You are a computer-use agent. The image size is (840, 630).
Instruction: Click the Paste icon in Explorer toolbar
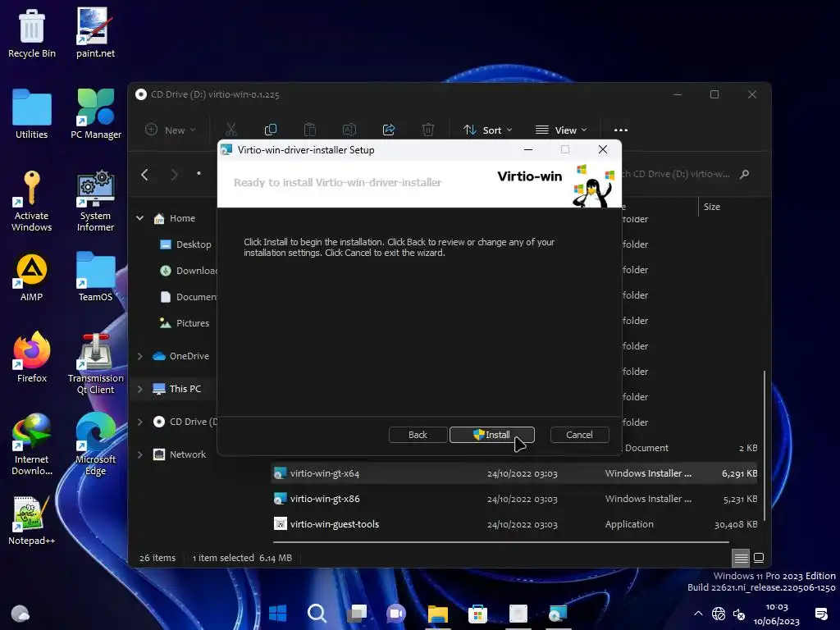click(x=309, y=130)
